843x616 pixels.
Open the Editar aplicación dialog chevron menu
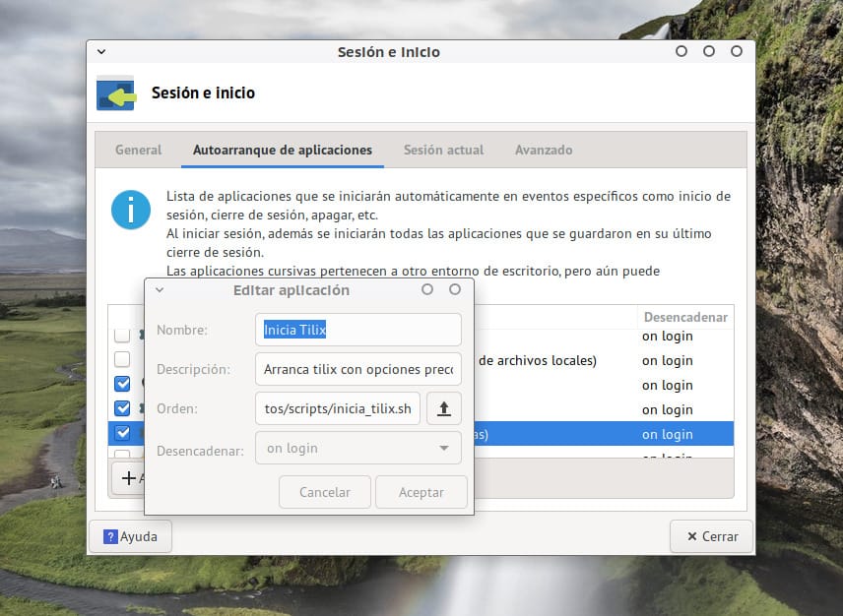pyautogui.click(x=159, y=289)
